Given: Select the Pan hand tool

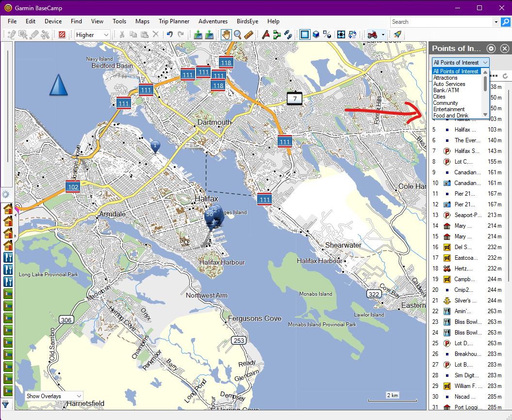Looking at the screenshot, I should click(x=226, y=34).
